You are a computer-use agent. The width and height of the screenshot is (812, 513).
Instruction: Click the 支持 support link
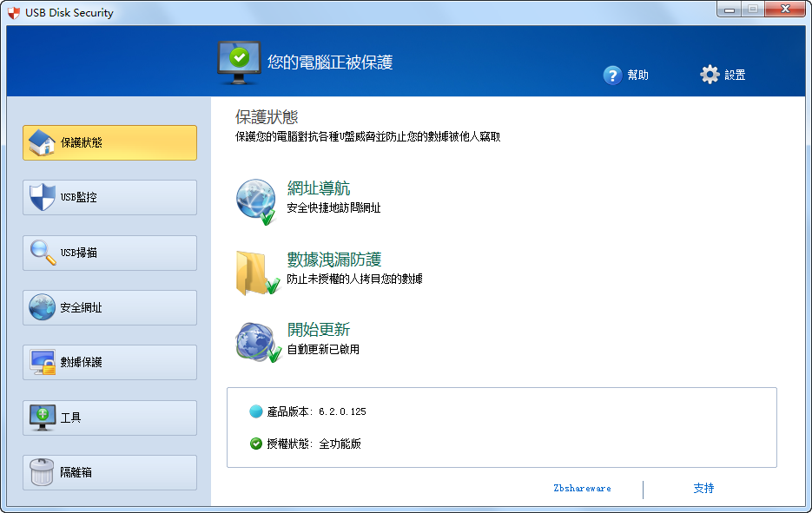703,488
